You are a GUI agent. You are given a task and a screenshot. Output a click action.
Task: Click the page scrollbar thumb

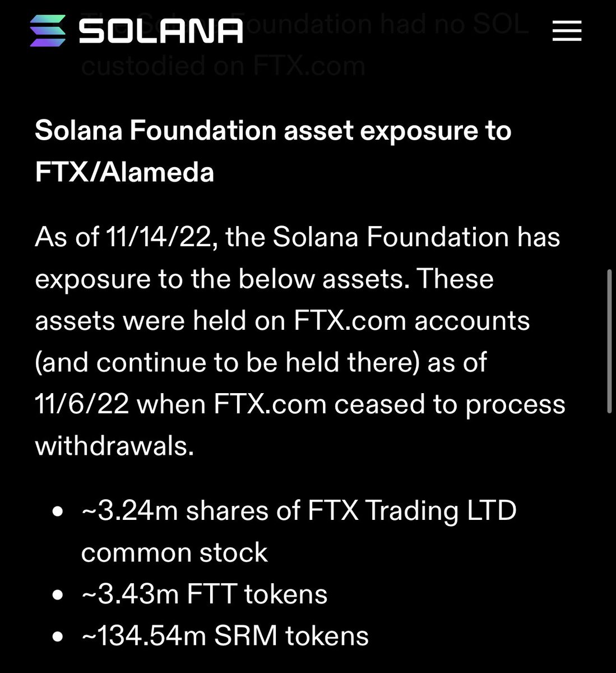click(609, 341)
